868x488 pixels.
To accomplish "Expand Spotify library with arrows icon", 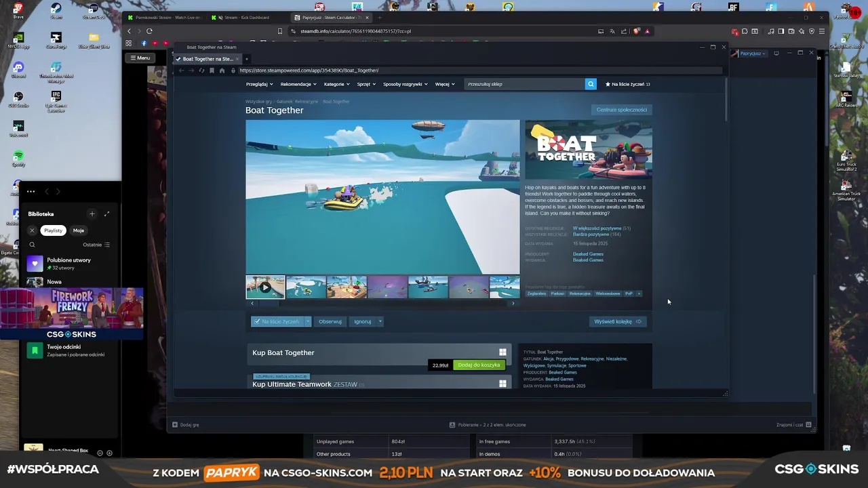I will [106, 214].
